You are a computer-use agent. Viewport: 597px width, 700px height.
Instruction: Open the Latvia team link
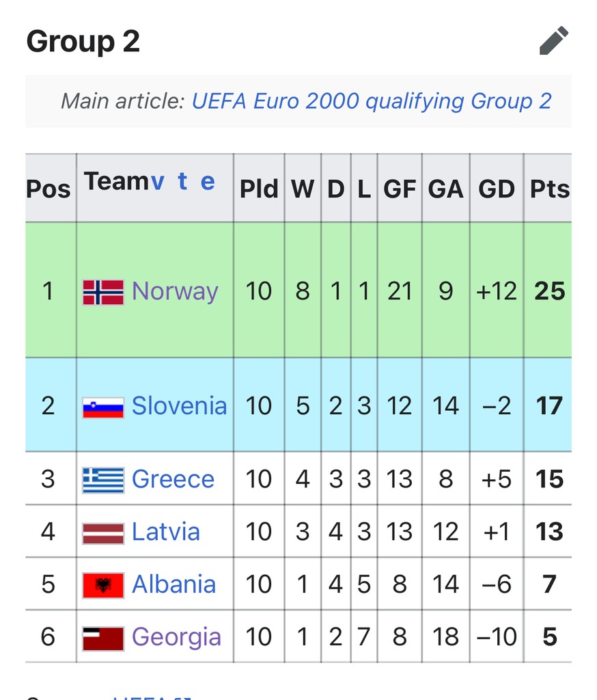tap(165, 532)
